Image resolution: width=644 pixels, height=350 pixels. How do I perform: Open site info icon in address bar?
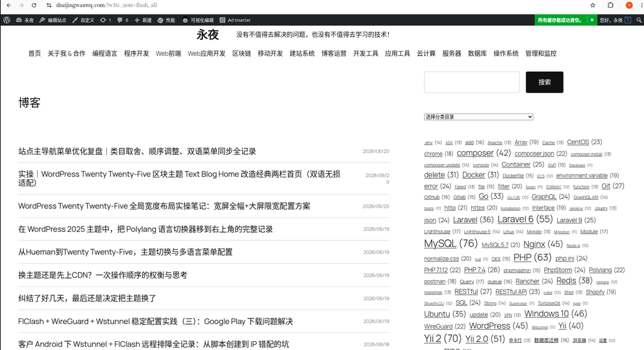point(49,5)
